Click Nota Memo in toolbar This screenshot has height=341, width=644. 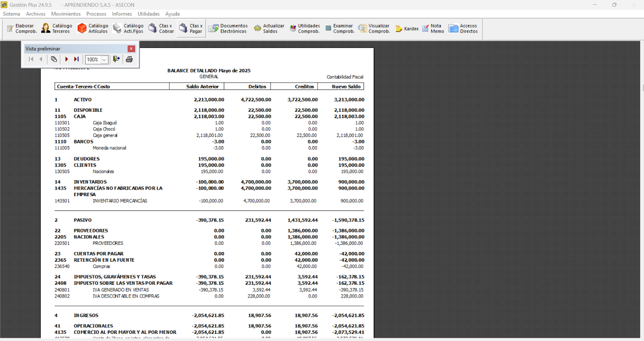point(433,29)
